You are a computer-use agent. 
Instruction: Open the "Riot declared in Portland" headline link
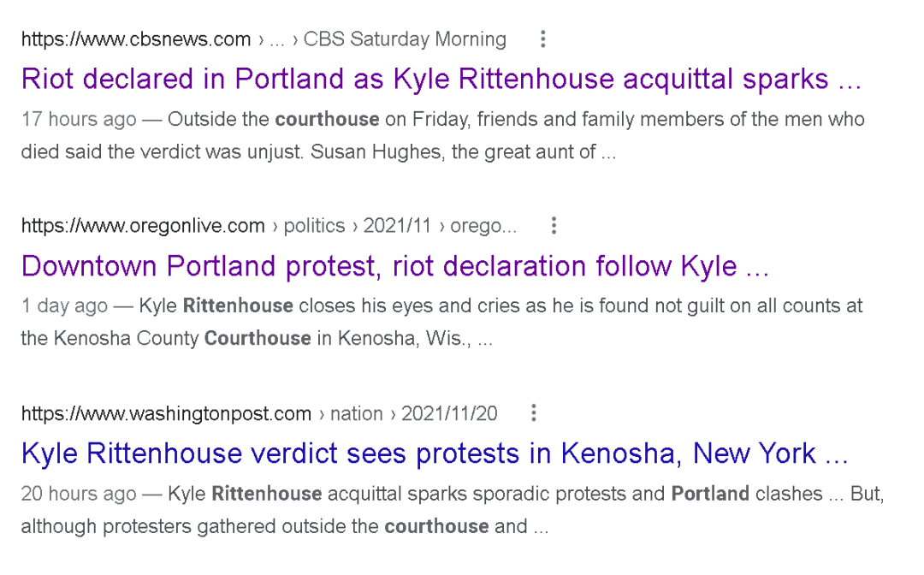point(441,80)
